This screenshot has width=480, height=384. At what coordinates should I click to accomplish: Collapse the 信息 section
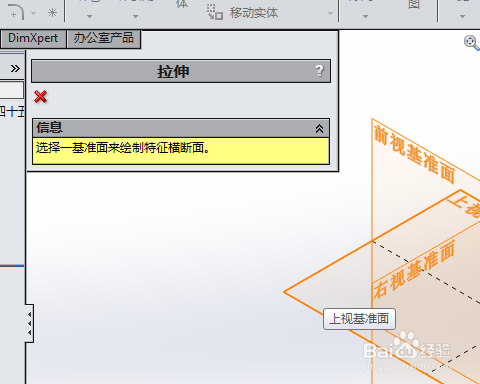319,128
